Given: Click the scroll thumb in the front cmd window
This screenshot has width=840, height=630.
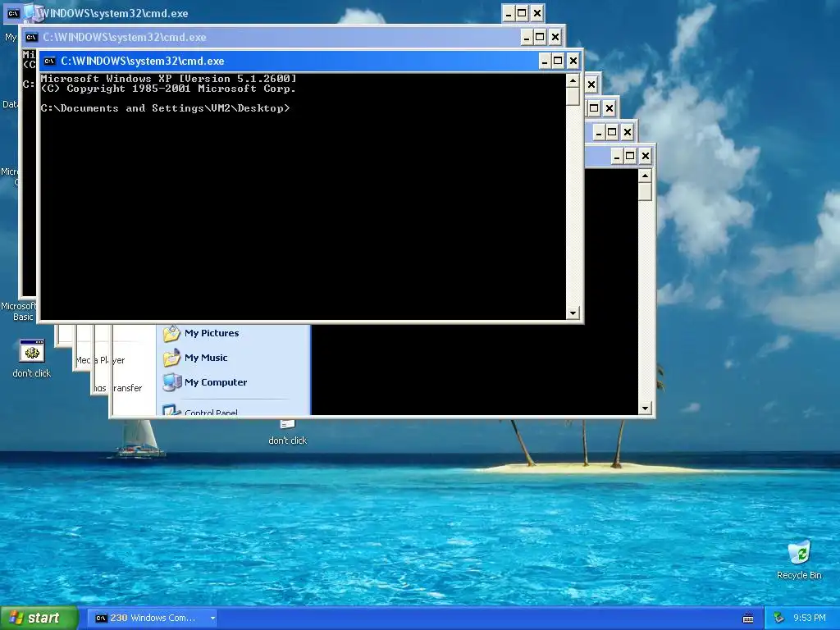Looking at the screenshot, I should pos(573,97).
